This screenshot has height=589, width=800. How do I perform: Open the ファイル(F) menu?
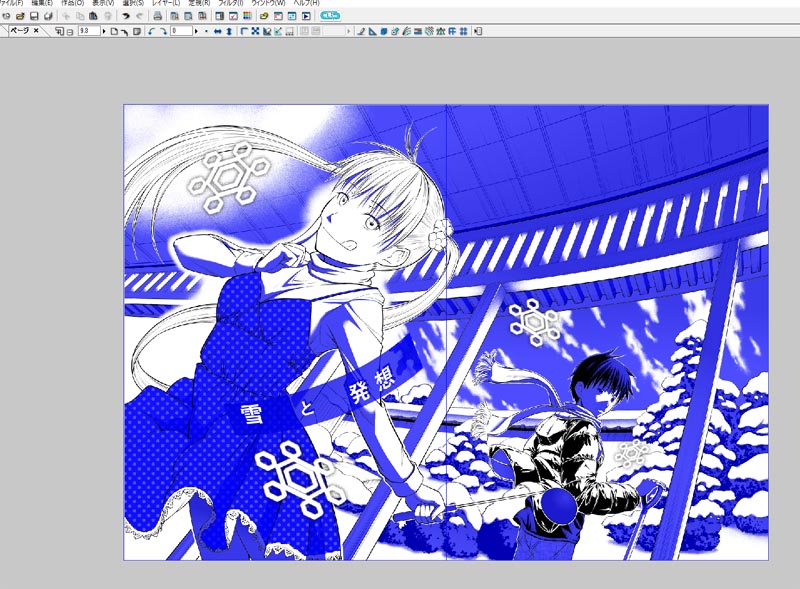11,3
